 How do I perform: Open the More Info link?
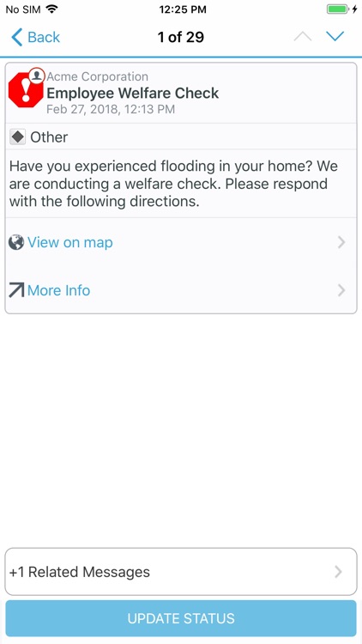point(58,290)
